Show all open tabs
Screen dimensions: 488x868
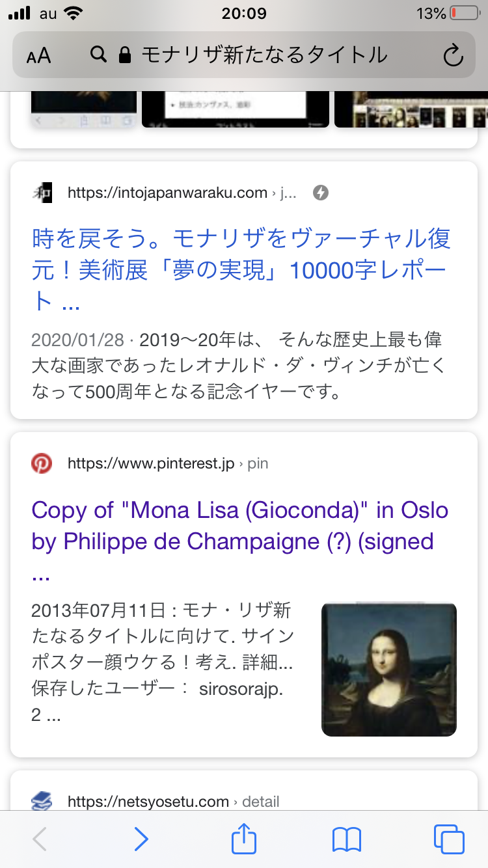point(449,839)
